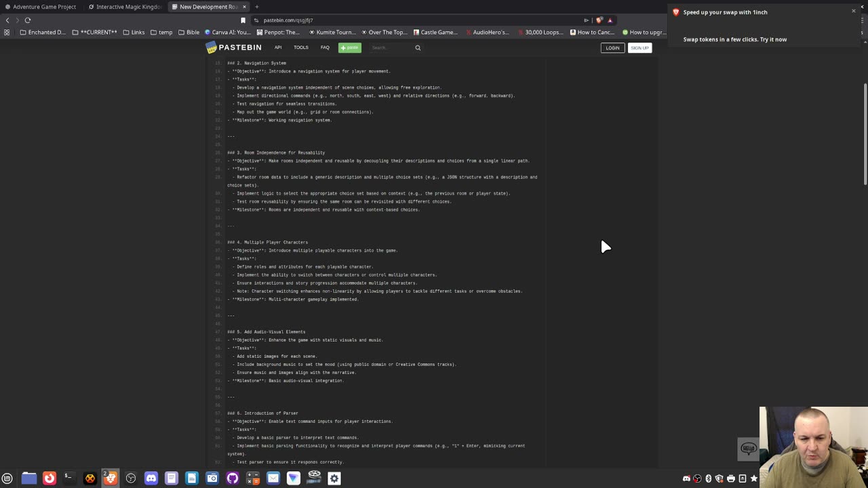The height and width of the screenshot is (488, 868).
Task: Open the screenshot camera app in the taskbar
Action: 212,479
